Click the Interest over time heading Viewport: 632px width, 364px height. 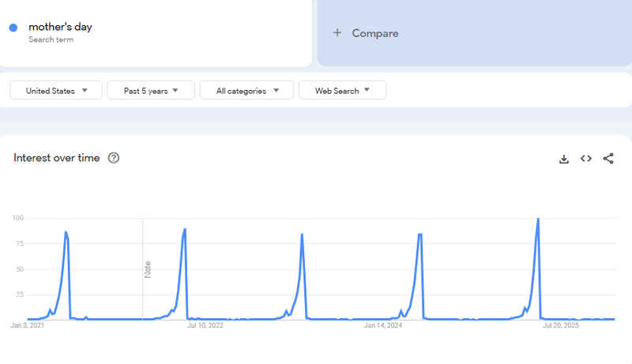pos(56,158)
